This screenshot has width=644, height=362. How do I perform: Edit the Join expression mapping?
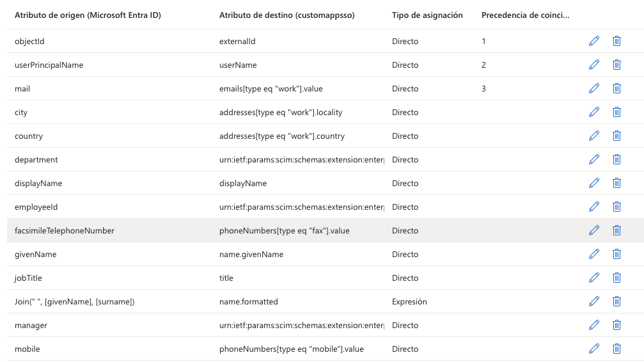pos(594,302)
